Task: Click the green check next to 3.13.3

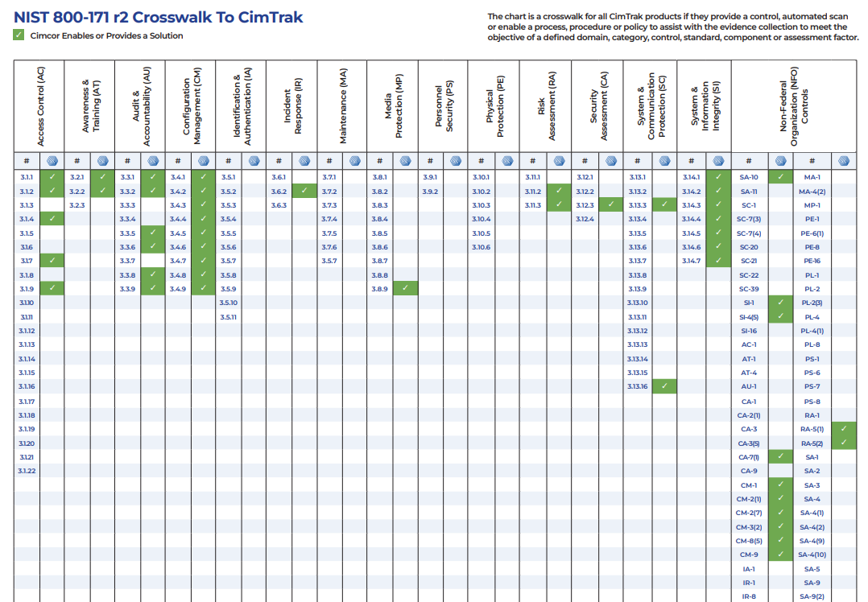Action: [664, 204]
